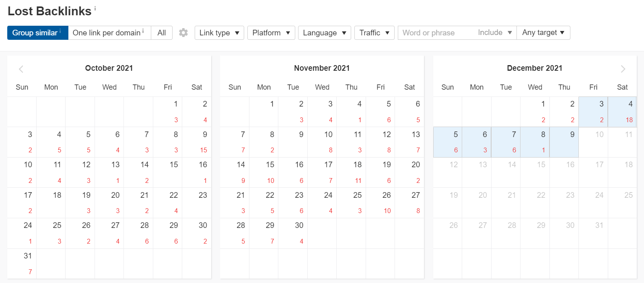Open the Language dropdown
Viewport: 644px width, 283px height.
[x=324, y=33]
